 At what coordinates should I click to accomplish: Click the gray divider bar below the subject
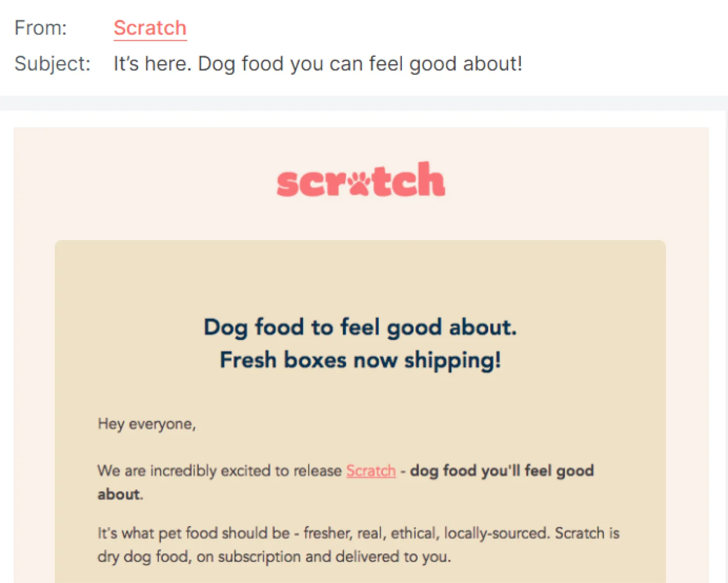pyautogui.click(x=364, y=103)
